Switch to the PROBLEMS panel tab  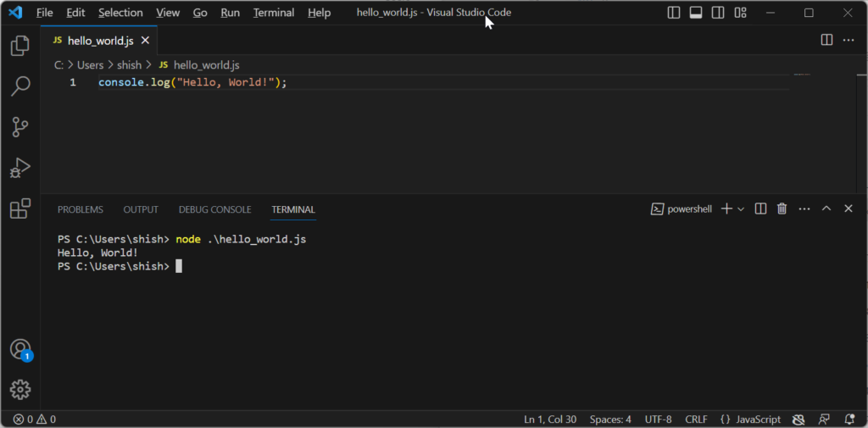click(81, 210)
